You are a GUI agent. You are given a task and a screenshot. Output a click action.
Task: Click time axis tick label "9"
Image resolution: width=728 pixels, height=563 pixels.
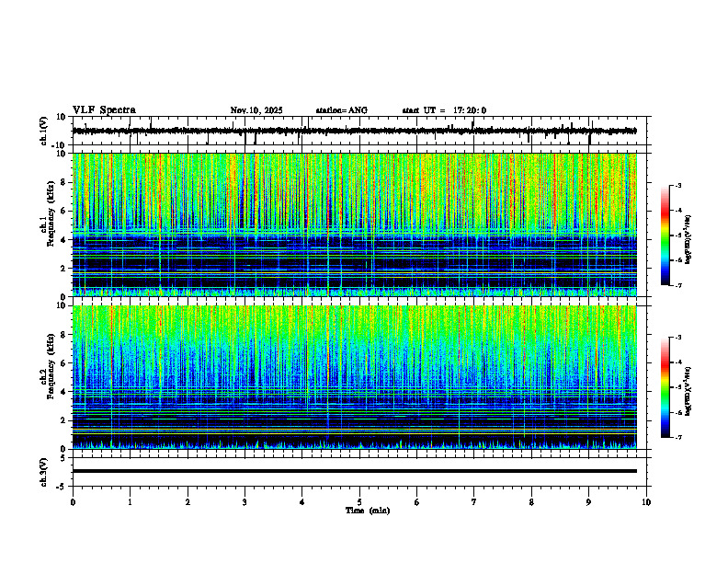[x=588, y=502]
